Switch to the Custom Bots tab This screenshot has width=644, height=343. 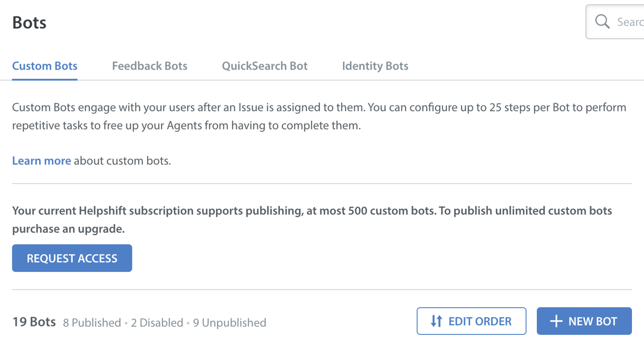pos(45,66)
